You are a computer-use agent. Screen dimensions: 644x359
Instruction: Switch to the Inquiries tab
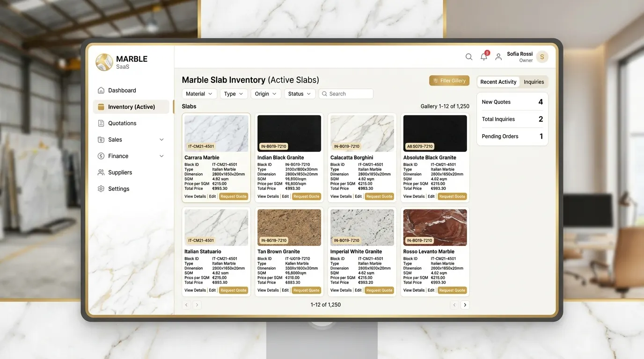click(534, 82)
